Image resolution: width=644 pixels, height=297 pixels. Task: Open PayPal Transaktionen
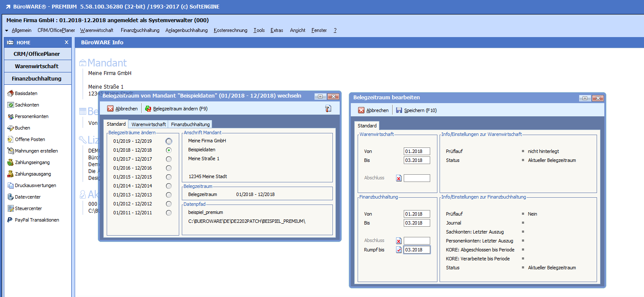[x=36, y=220]
